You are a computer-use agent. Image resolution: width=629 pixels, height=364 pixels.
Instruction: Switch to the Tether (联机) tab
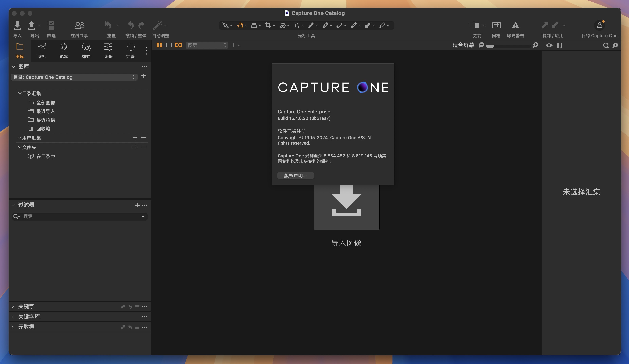(x=42, y=51)
